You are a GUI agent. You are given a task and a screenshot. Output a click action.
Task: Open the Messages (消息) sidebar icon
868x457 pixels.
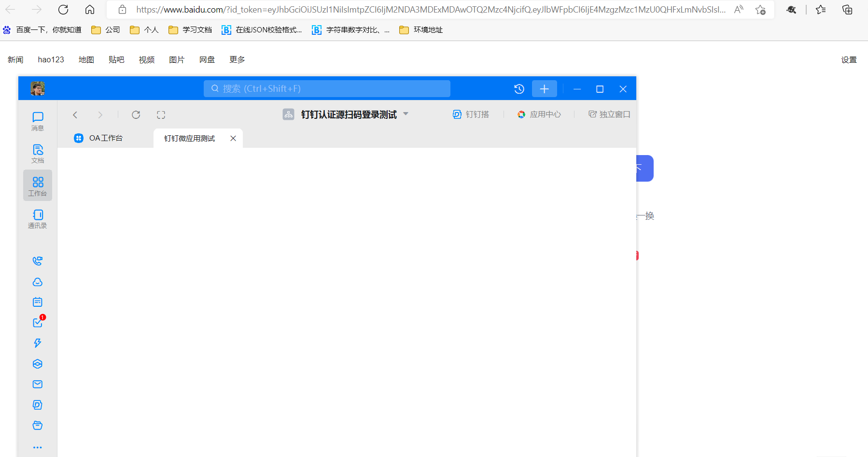click(x=38, y=121)
